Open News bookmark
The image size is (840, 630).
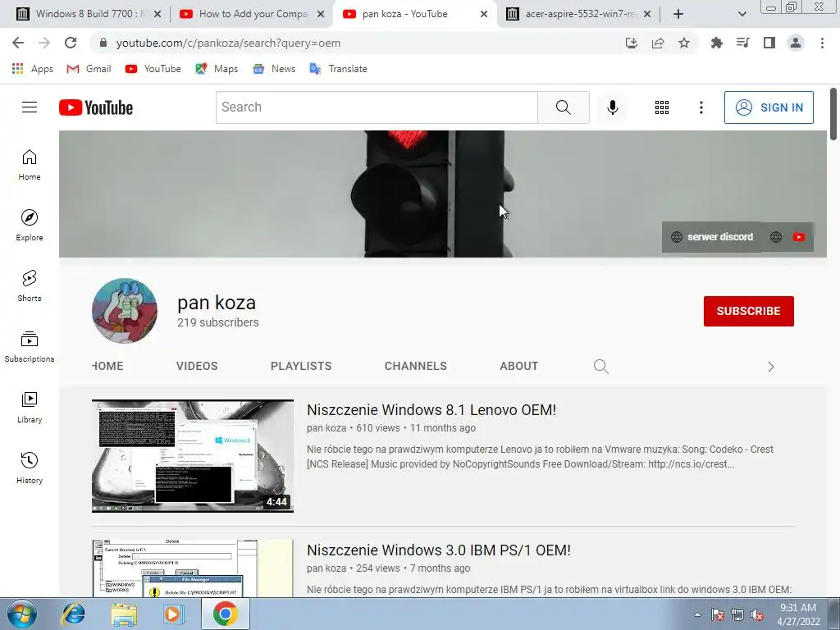coord(274,69)
